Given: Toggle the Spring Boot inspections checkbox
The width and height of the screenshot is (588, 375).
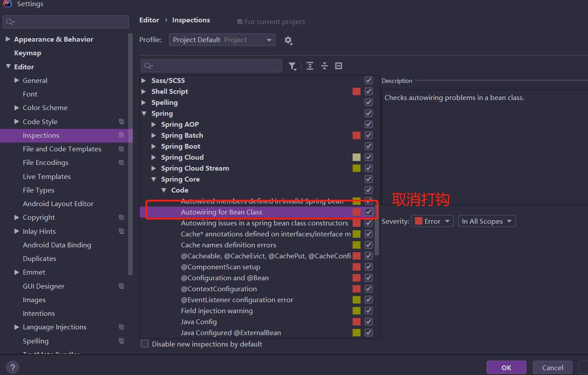Looking at the screenshot, I should (x=368, y=146).
